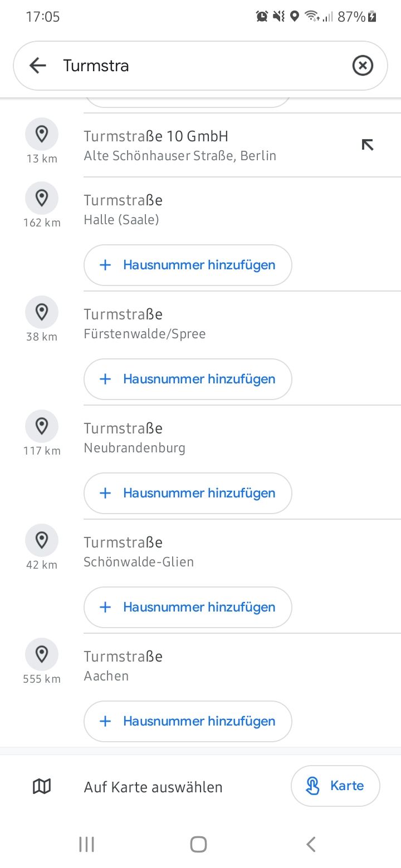401x868 pixels.
Task: Tap the location pin for Fürstenwalde/Spree
Action: point(42,312)
